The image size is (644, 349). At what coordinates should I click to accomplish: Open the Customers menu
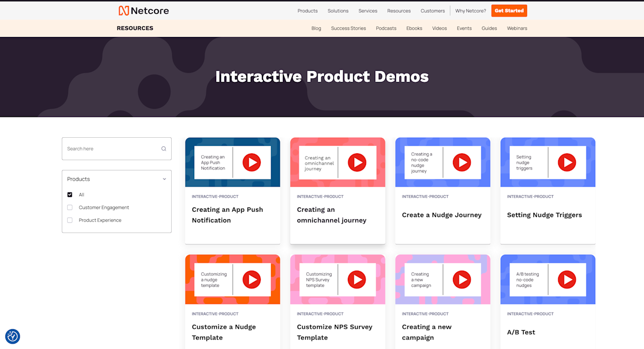click(x=433, y=11)
